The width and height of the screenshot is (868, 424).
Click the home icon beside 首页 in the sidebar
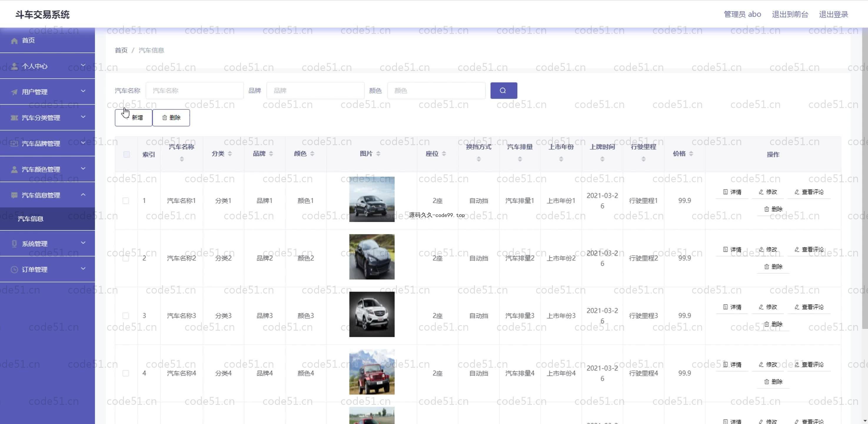14,41
